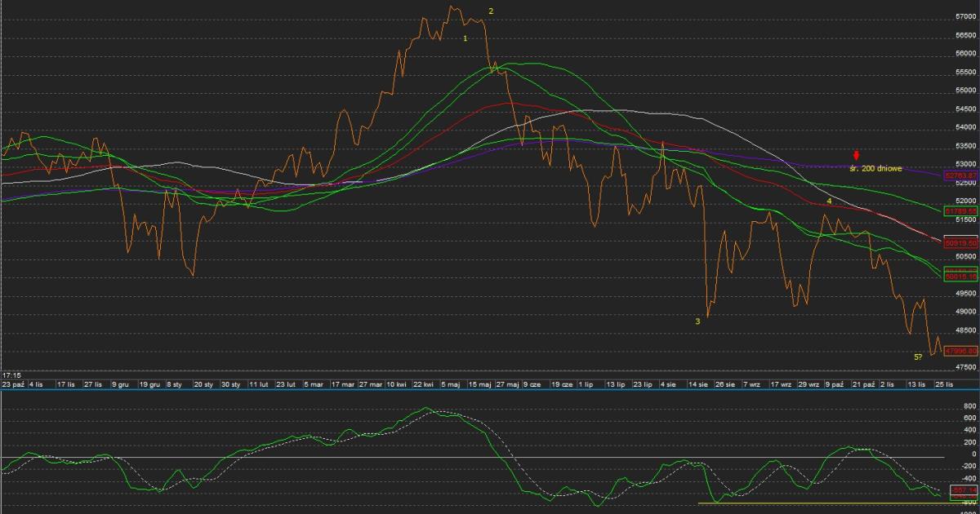
Task: Select the red 50919.50 price tag
Action: point(960,243)
